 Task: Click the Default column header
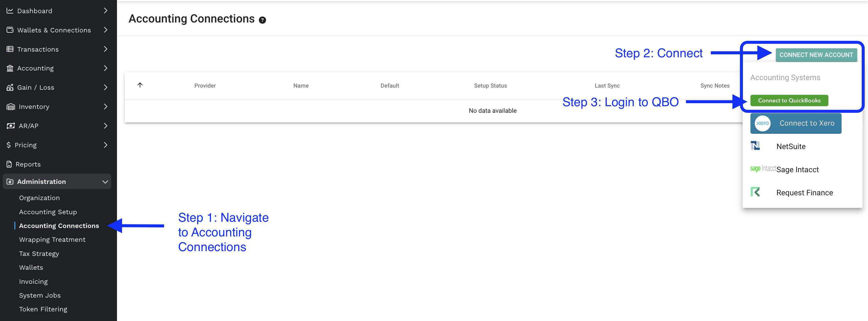pyautogui.click(x=390, y=85)
